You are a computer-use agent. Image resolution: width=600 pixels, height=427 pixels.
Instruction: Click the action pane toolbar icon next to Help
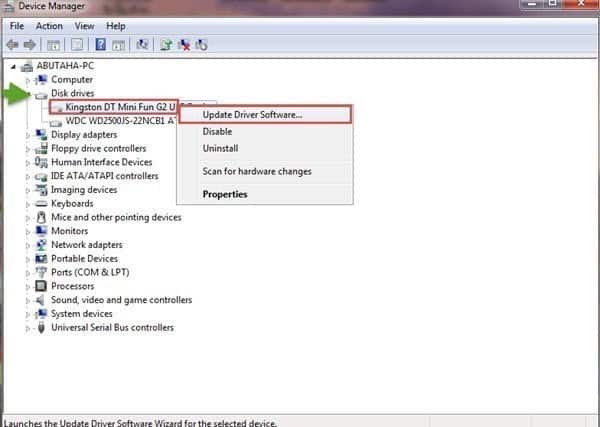[x=118, y=45]
